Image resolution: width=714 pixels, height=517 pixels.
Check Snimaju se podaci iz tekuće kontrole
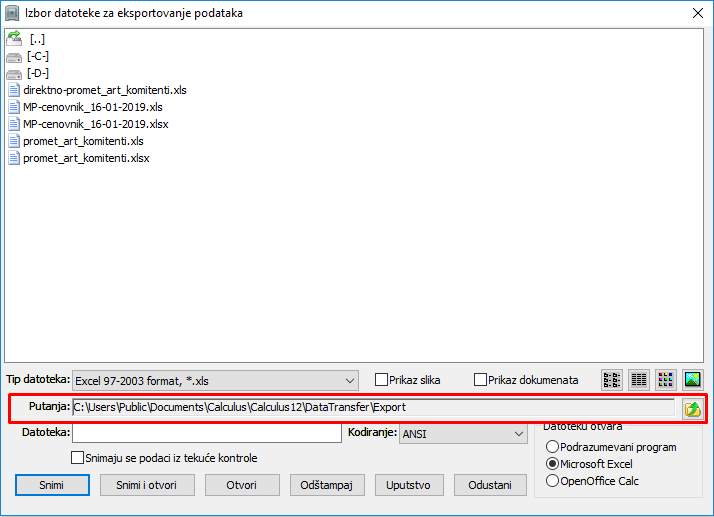(78, 458)
